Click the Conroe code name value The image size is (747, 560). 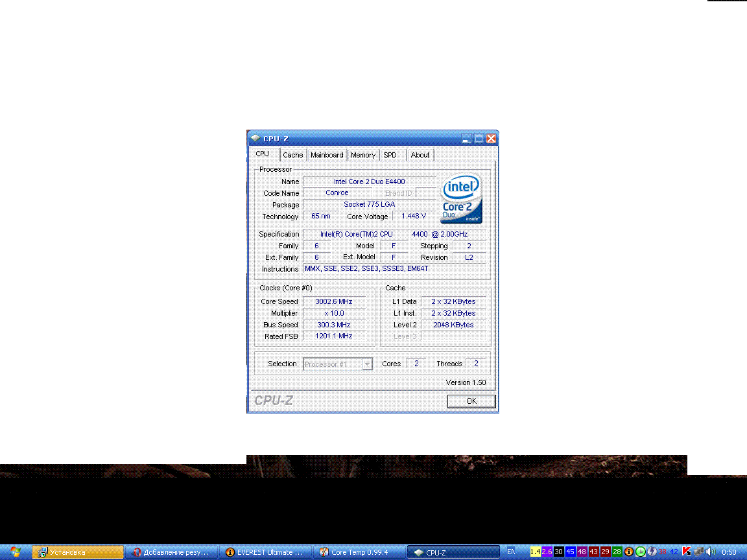[x=337, y=193]
